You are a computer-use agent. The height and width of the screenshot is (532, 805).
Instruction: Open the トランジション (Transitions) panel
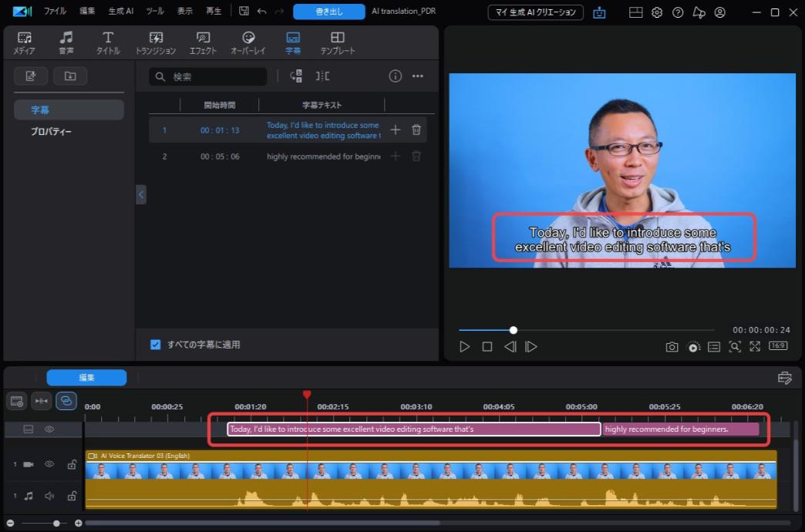[x=155, y=42]
